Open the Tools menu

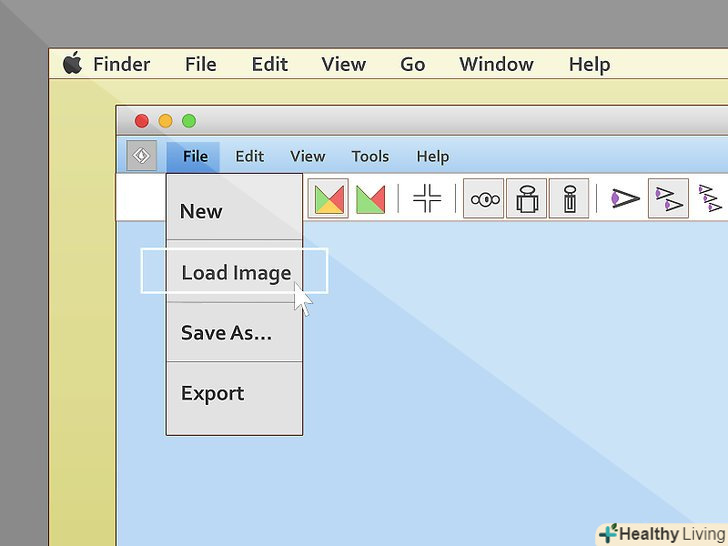[370, 156]
